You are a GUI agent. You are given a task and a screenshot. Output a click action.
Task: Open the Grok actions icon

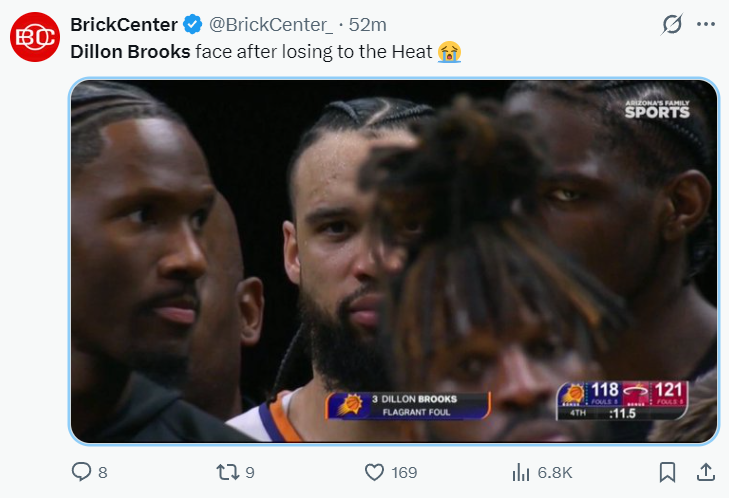coord(673,24)
